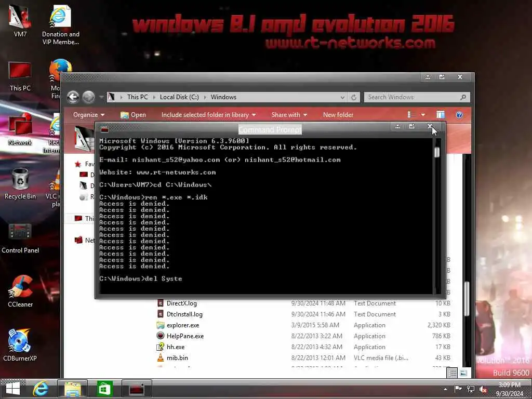Click the Command Prompt title bar text
The height and width of the screenshot is (399, 532).
coord(270,129)
